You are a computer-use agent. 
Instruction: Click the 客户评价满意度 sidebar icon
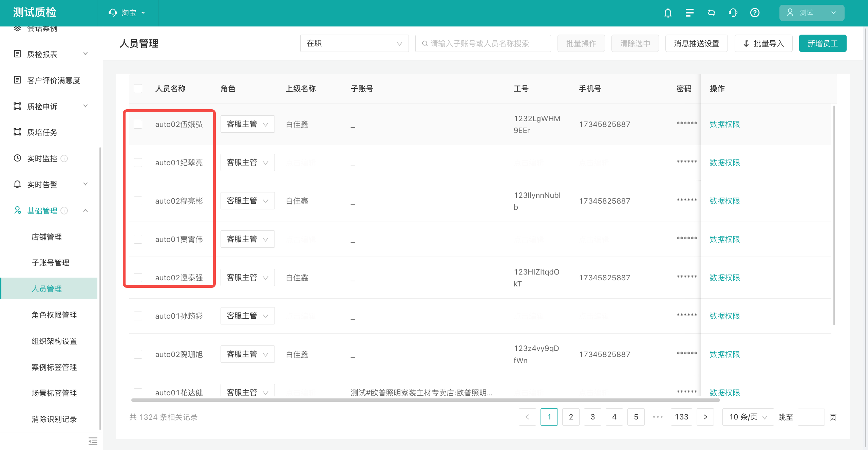pos(17,80)
